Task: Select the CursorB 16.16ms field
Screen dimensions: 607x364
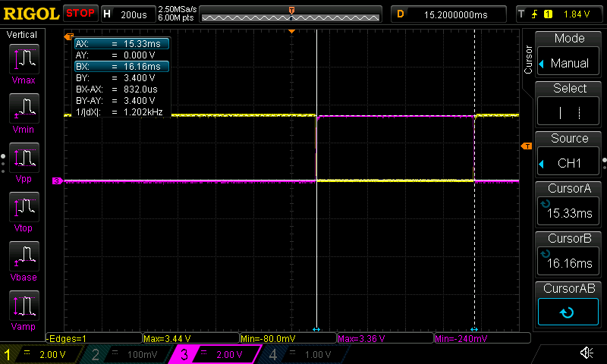Action: (569, 254)
